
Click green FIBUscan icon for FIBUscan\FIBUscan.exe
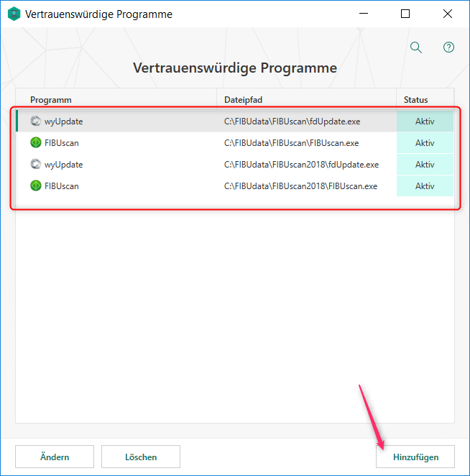35,142
